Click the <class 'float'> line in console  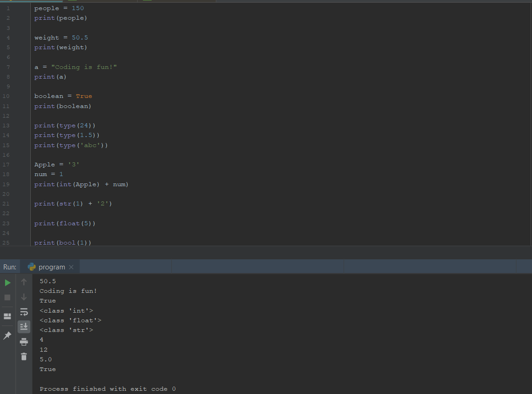click(x=70, y=320)
